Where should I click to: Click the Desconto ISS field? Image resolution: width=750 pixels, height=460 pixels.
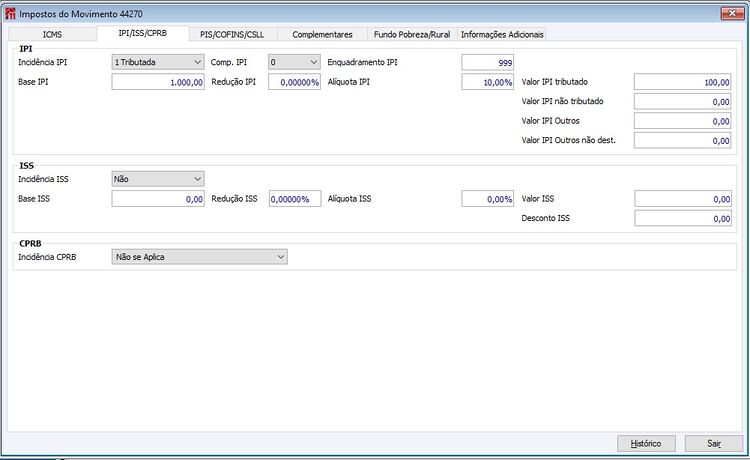pyautogui.click(x=683, y=219)
